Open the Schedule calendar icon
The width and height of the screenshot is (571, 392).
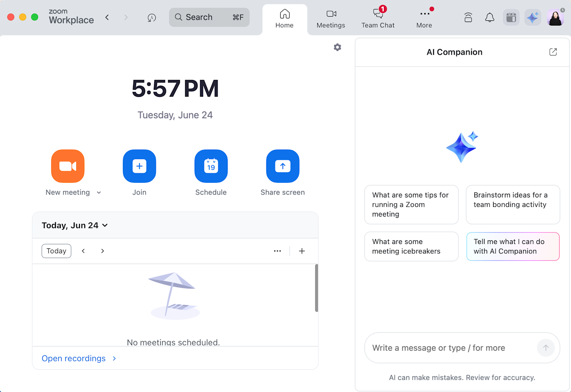point(211,166)
